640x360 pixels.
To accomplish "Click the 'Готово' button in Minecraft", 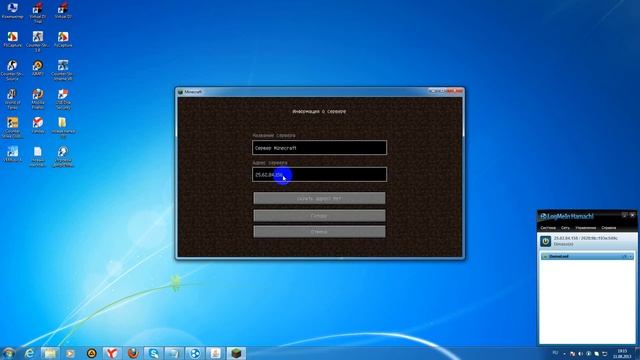I will pos(319,216).
